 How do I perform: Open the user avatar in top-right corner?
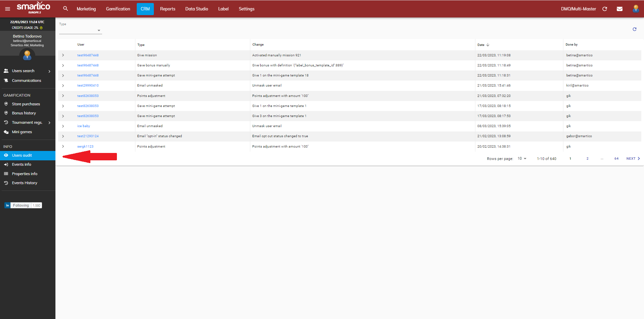tap(636, 9)
